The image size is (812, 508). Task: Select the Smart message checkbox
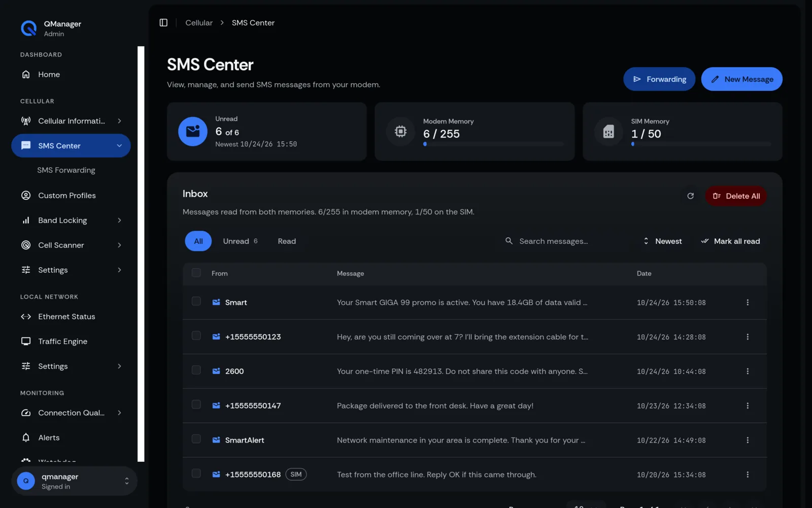click(x=196, y=301)
